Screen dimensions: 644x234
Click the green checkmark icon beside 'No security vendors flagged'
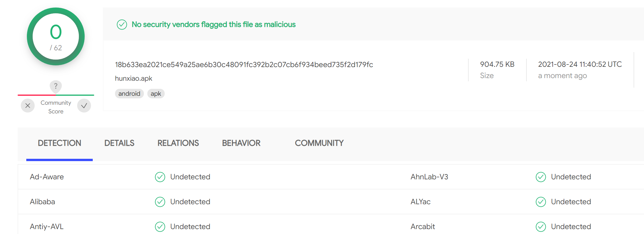pos(122,25)
